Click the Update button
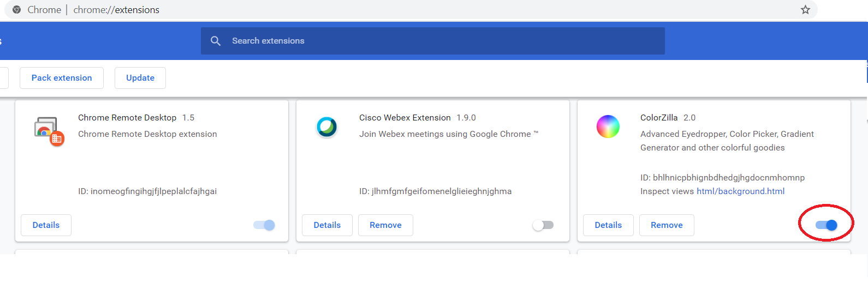The height and width of the screenshot is (289, 868). [x=140, y=78]
